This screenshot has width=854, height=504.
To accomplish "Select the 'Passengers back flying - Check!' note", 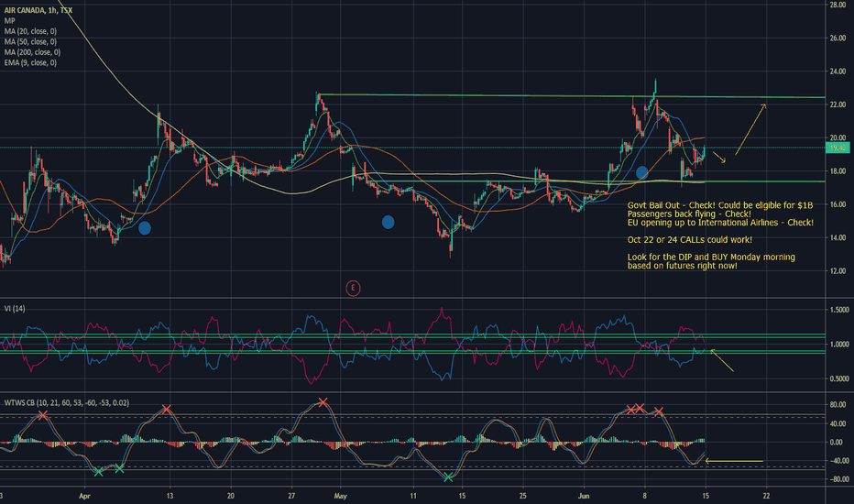I will [689, 214].
